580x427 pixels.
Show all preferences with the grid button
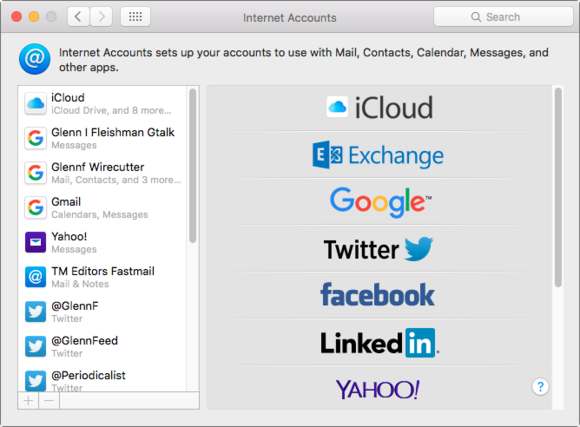click(x=135, y=17)
